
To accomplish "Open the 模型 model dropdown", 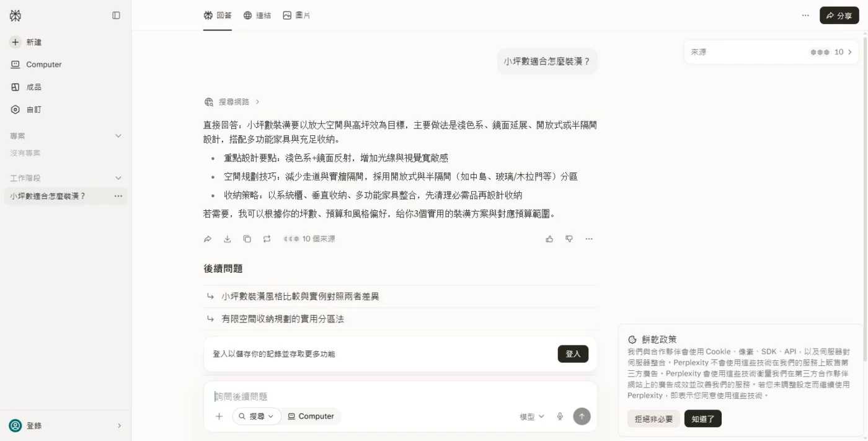I will click(532, 417).
